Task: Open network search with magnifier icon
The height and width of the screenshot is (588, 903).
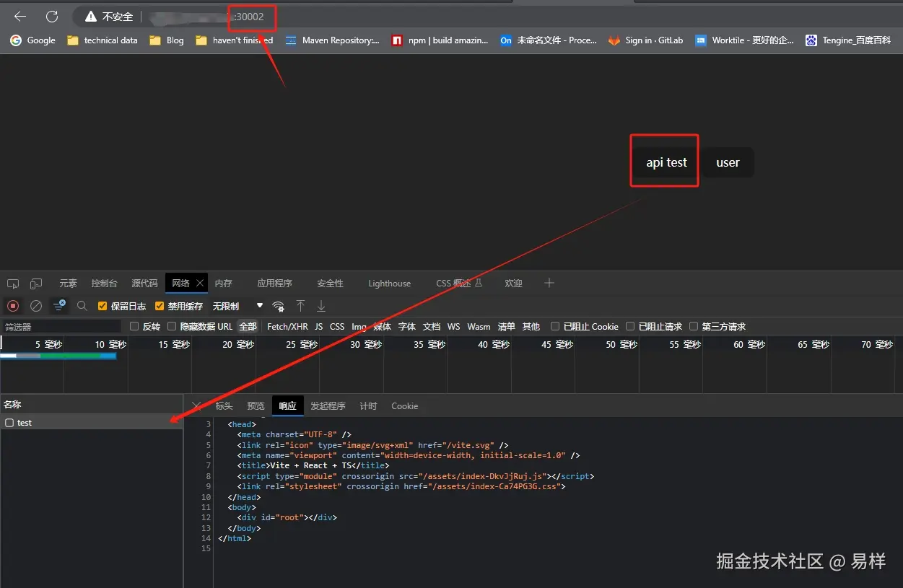Action: click(82, 306)
